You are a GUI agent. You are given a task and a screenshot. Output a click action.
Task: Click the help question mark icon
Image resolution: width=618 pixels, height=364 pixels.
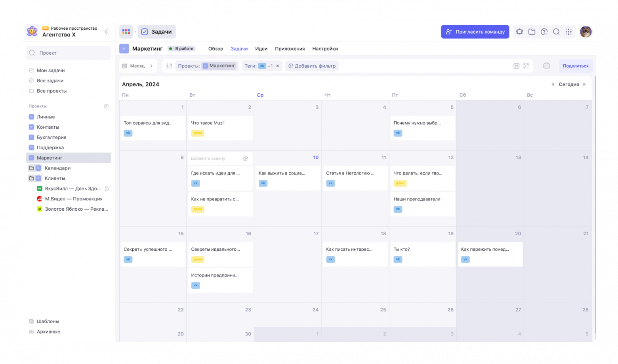(x=544, y=32)
